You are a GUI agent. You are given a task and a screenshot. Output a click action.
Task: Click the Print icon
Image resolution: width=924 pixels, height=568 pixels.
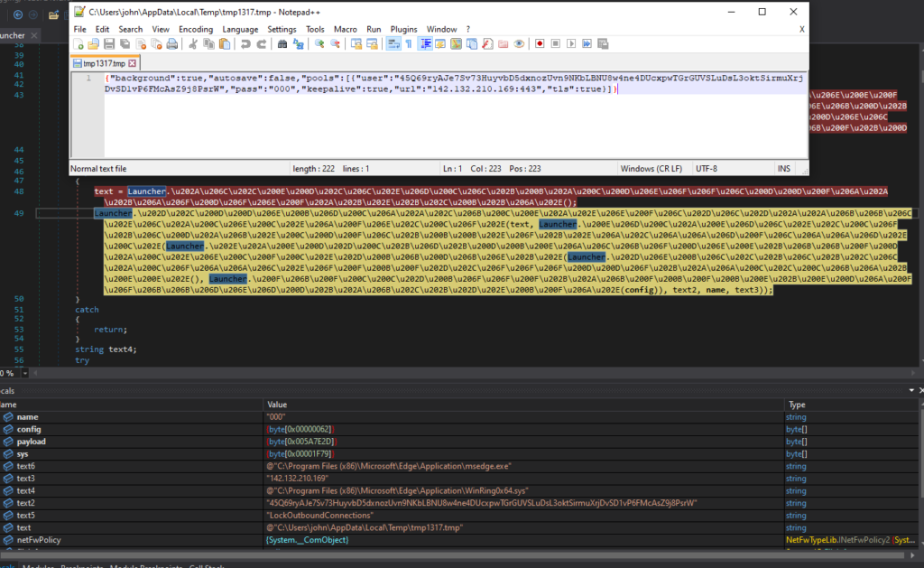coord(172,44)
